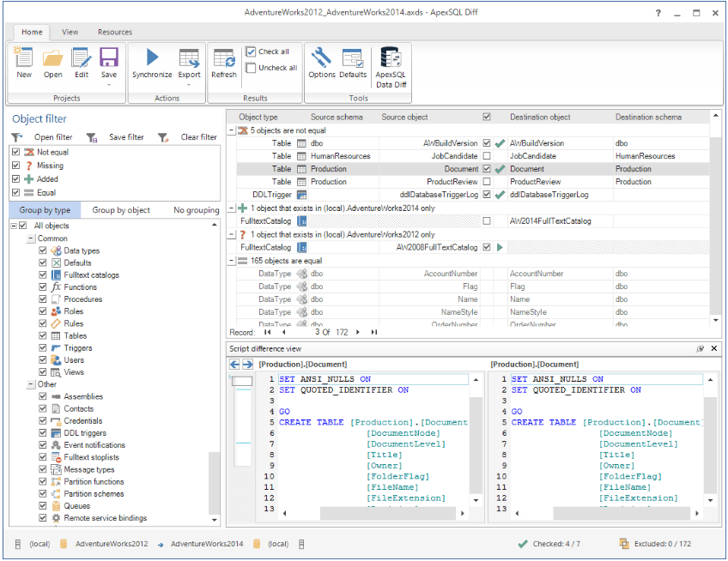This screenshot has width=728, height=561.
Task: Collapse the AdventureWorks2014 only group
Action: point(231,208)
